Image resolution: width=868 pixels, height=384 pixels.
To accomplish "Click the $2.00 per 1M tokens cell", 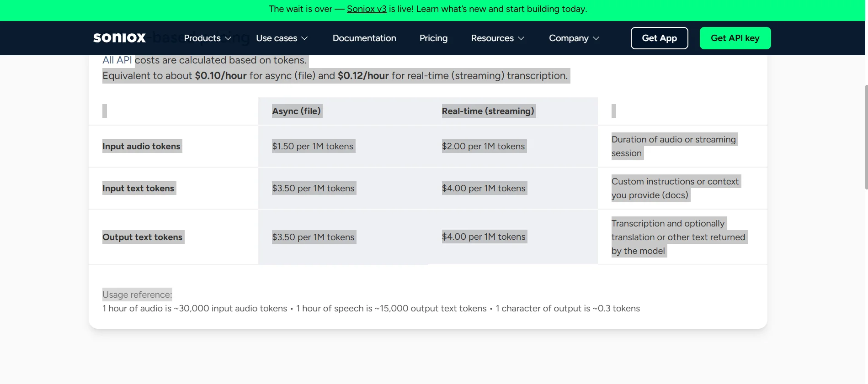I will click(x=483, y=146).
